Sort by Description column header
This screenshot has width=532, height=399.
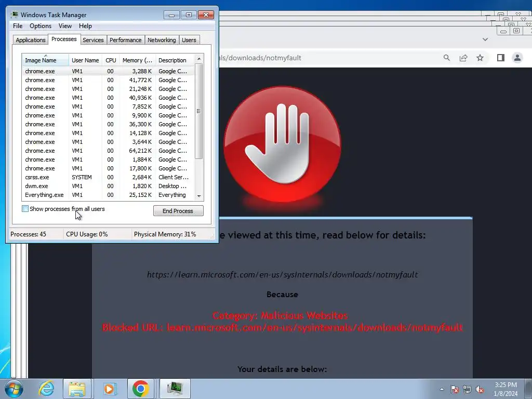coord(175,60)
